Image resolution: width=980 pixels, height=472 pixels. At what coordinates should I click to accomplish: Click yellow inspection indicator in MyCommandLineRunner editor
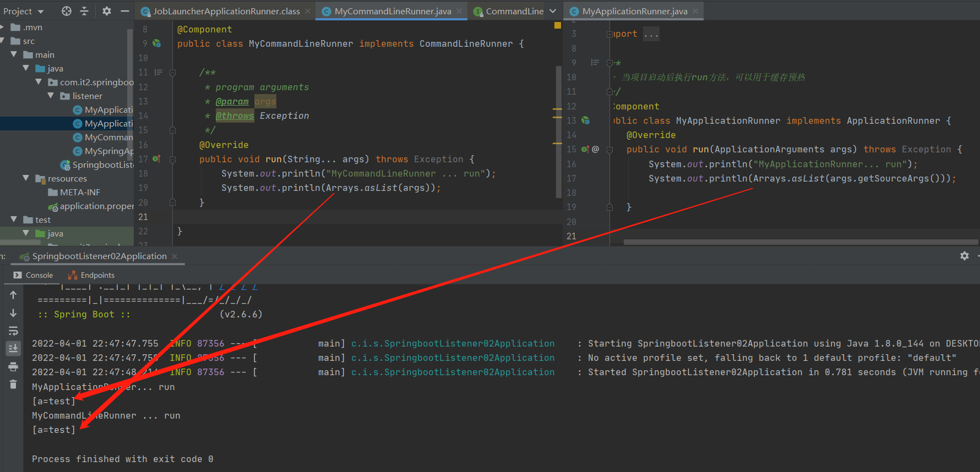[x=558, y=25]
